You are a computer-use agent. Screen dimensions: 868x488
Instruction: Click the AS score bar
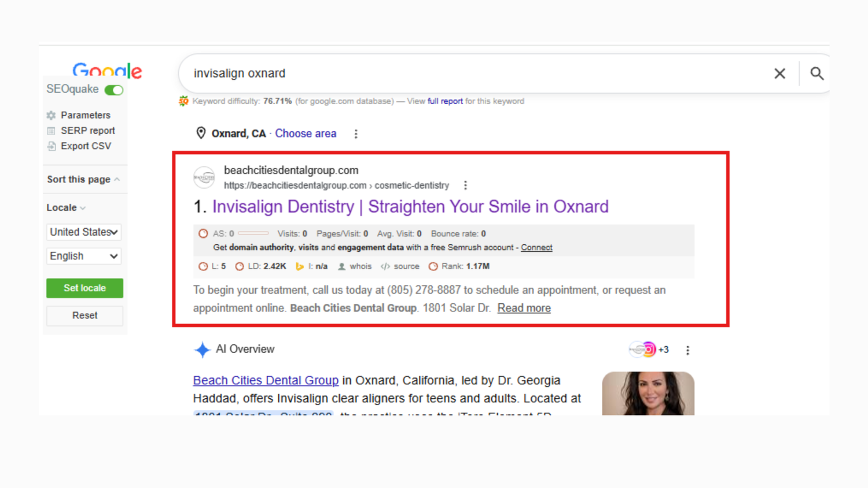pos(253,233)
